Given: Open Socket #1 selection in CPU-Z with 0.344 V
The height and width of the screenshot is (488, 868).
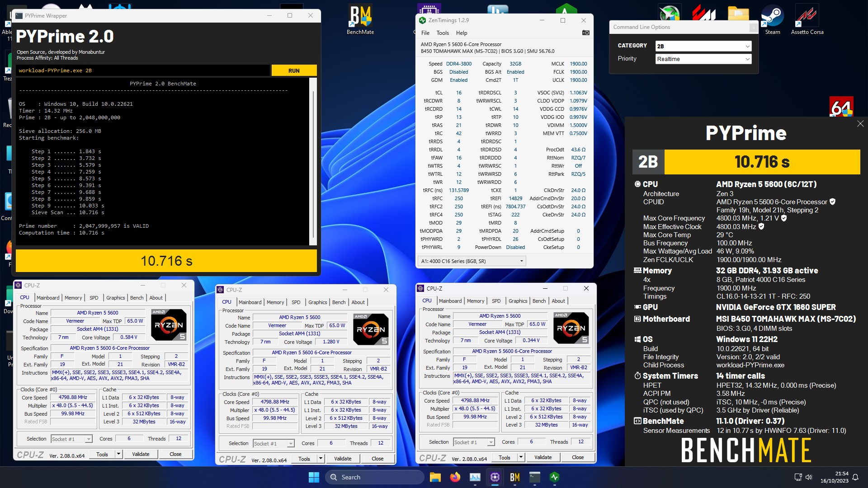Looking at the screenshot, I should [474, 442].
